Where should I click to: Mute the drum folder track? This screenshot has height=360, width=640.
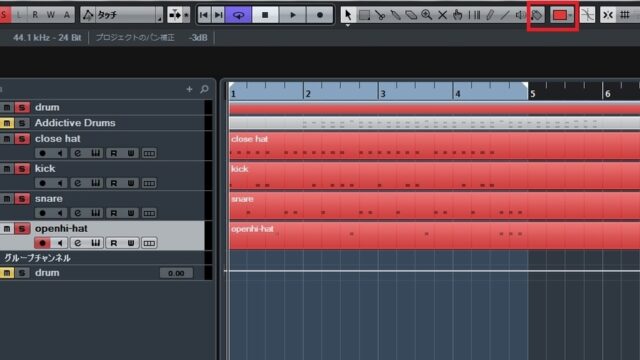(7, 107)
